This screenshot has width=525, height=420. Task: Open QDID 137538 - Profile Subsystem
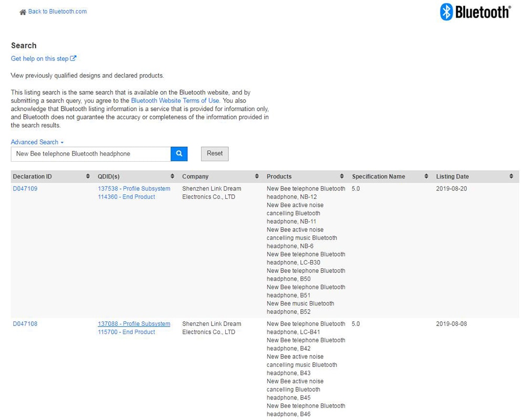coord(134,188)
